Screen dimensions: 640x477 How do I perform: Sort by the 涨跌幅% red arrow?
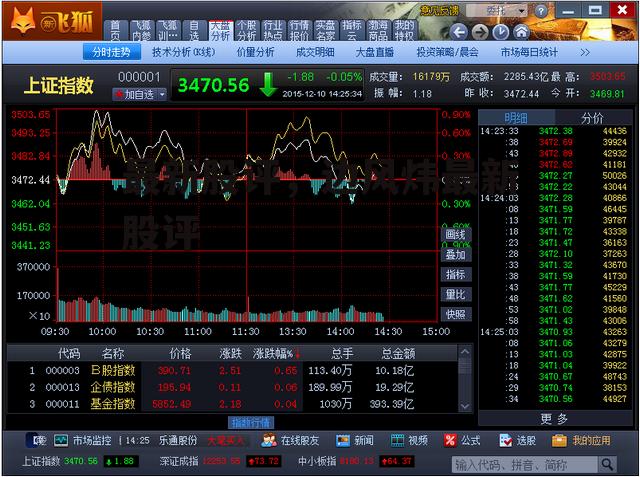[298, 353]
